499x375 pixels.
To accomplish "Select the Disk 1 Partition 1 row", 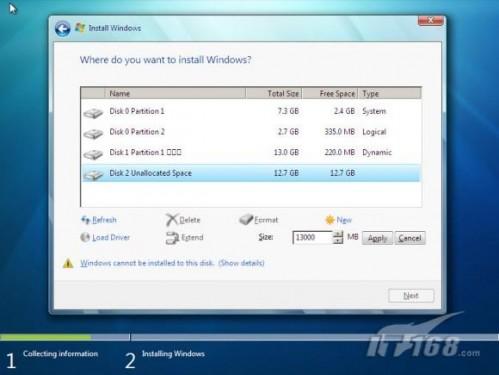I will [x=251, y=153].
